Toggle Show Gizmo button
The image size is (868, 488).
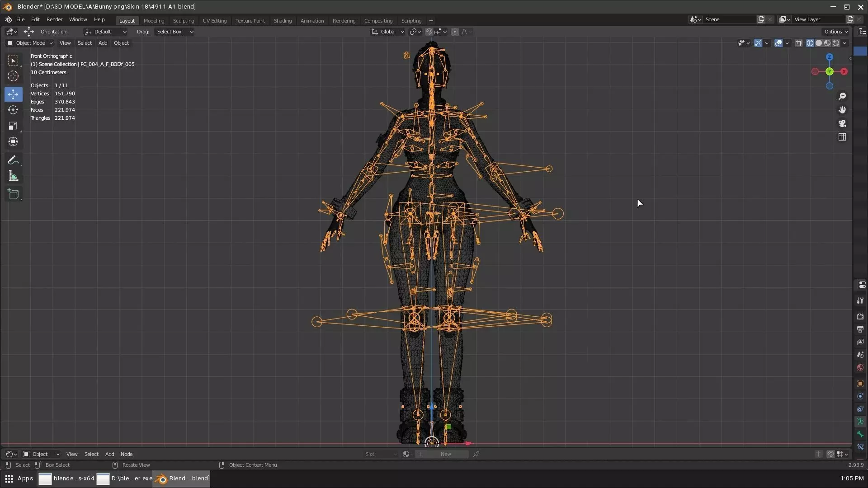tap(758, 43)
